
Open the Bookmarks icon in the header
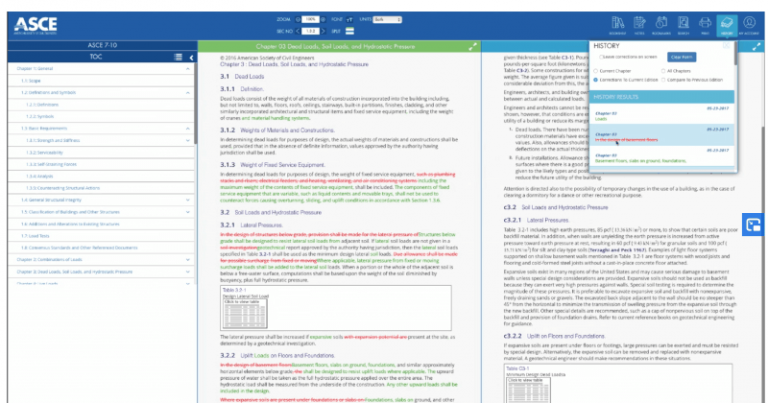coord(661,25)
